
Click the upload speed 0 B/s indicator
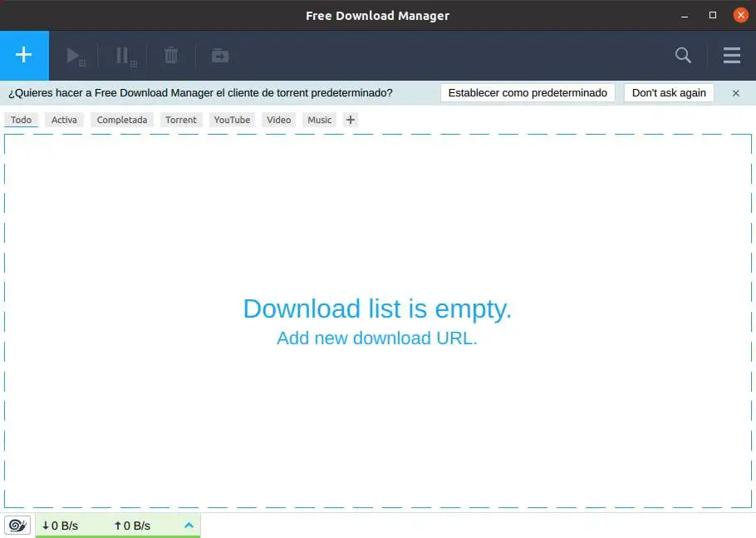[x=132, y=526]
